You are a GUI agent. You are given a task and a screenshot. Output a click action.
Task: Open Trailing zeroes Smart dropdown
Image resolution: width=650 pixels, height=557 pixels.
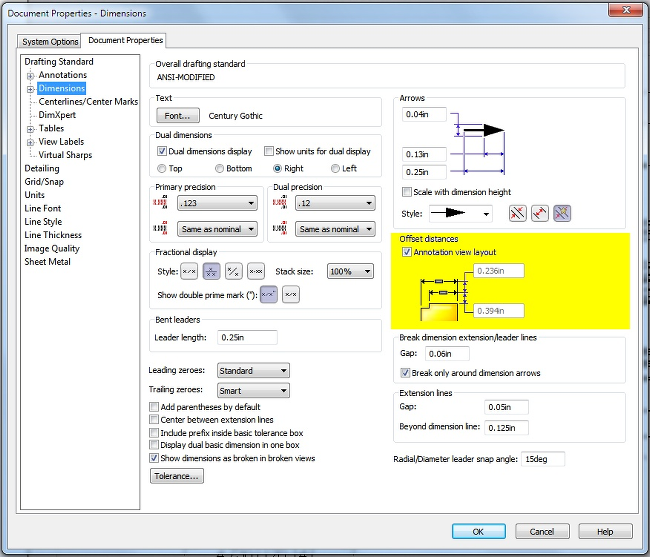(x=253, y=390)
